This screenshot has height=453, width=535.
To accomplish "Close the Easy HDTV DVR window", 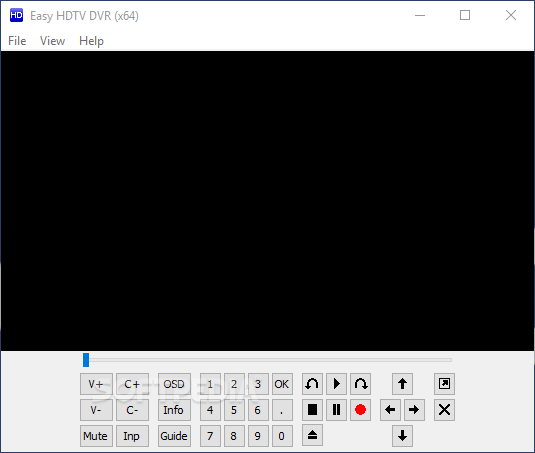I will click(x=511, y=15).
